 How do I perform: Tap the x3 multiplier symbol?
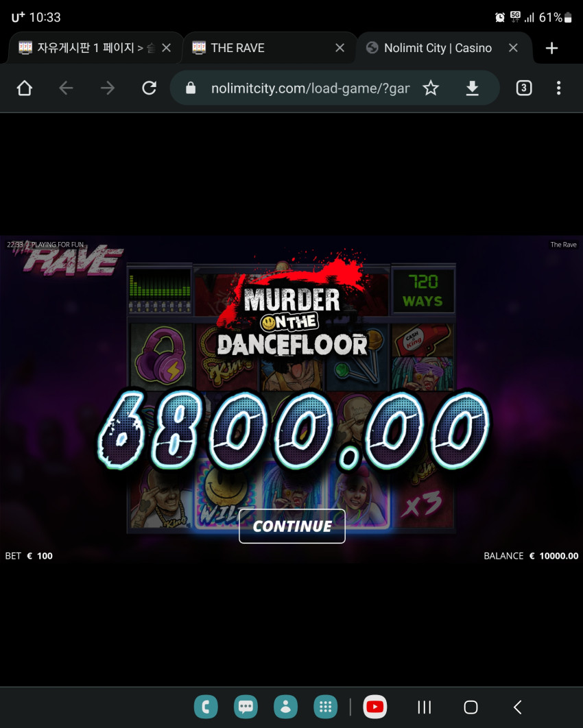(x=422, y=503)
